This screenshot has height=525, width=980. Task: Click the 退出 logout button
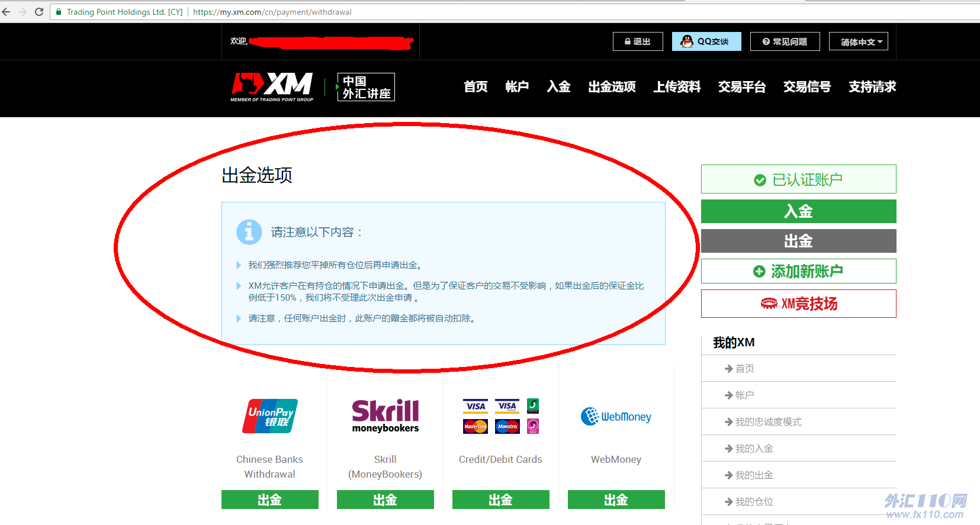pyautogui.click(x=638, y=41)
